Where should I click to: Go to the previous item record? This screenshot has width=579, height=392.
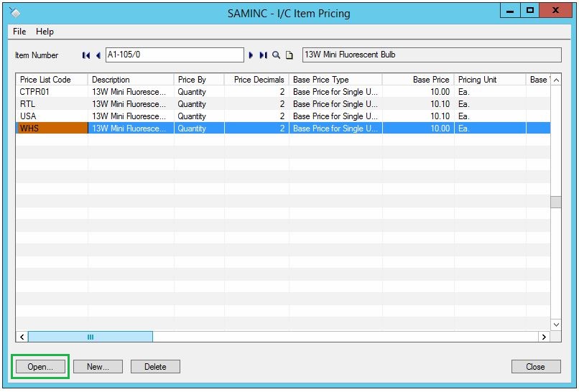98,55
